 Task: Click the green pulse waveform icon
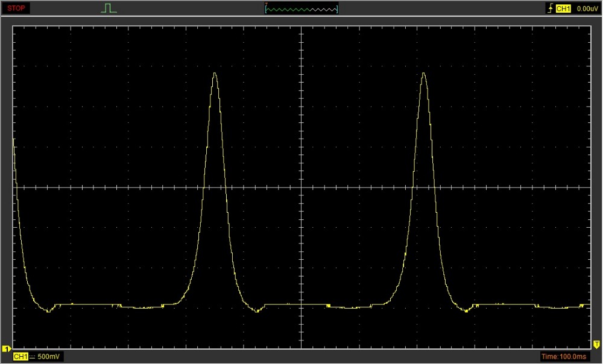[x=108, y=8]
